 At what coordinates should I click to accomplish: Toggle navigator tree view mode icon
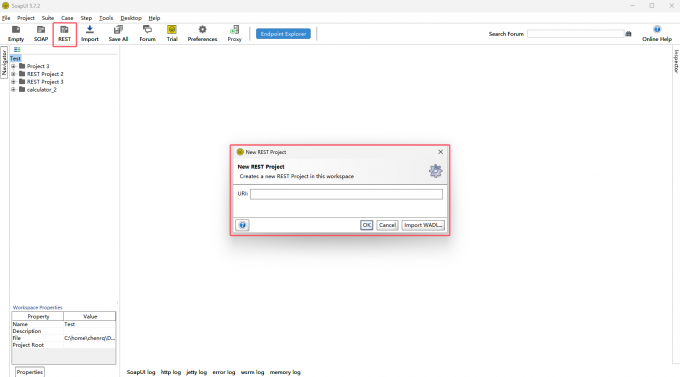tap(17, 50)
